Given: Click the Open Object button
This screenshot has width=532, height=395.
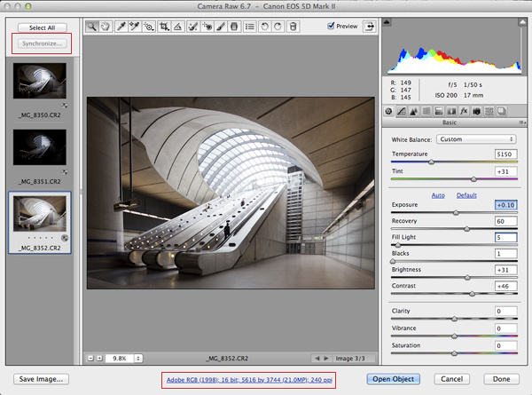Looking at the screenshot, I should pyautogui.click(x=393, y=379).
